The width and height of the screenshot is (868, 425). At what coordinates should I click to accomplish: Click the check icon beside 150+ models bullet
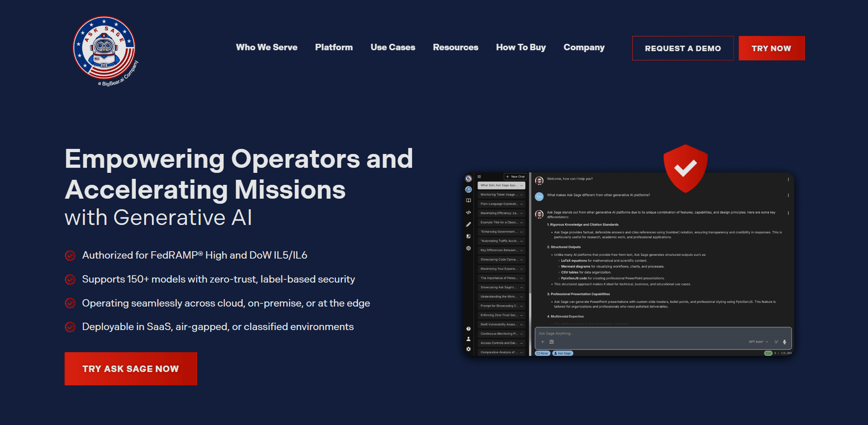tap(70, 279)
